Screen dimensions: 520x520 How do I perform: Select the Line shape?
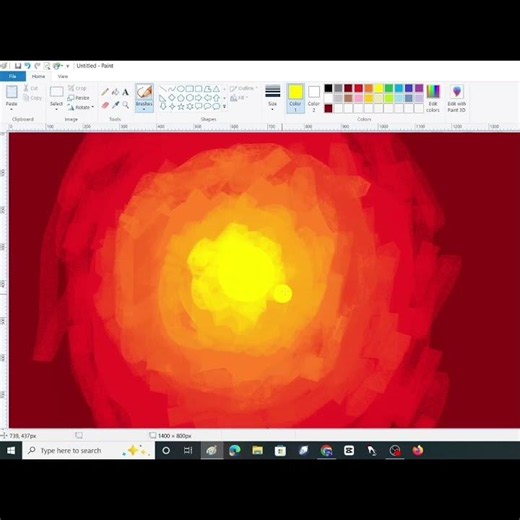coord(163,89)
